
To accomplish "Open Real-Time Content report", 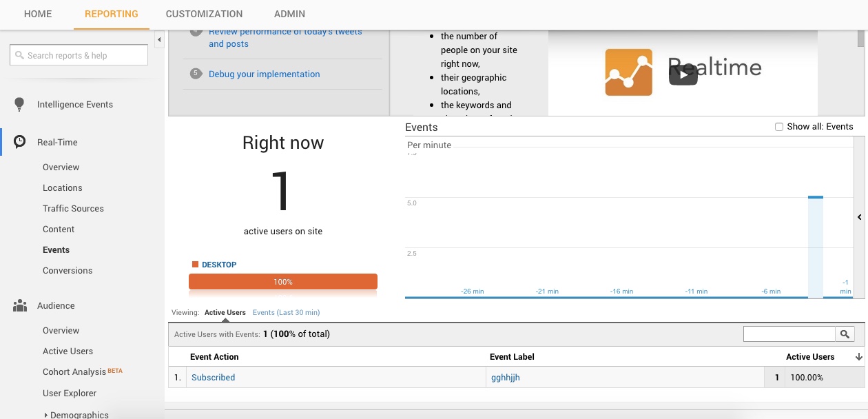I will point(59,229).
